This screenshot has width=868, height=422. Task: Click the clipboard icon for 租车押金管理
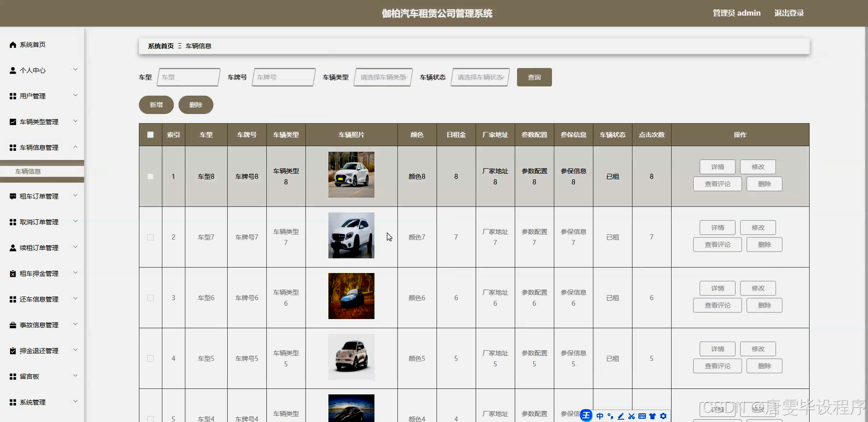coord(13,274)
